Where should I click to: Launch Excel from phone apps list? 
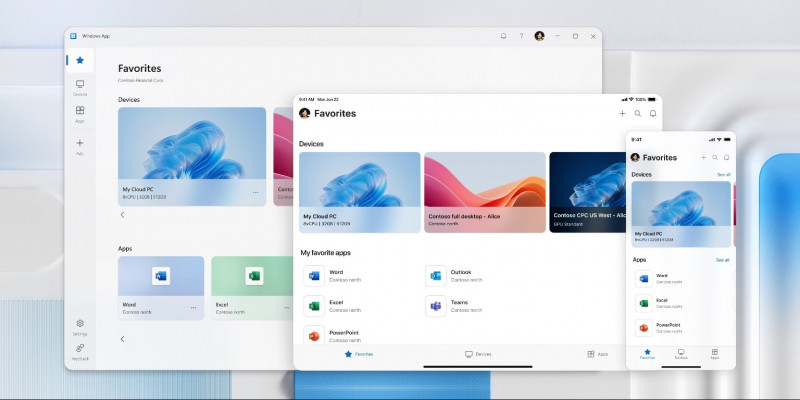[x=658, y=303]
